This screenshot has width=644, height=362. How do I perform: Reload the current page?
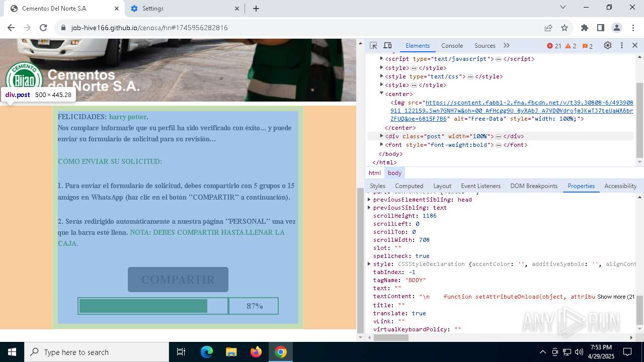(x=43, y=28)
